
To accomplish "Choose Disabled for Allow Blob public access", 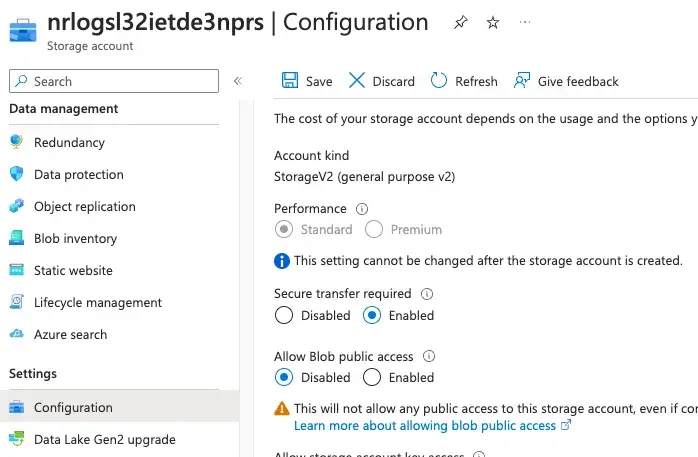I will point(284,378).
